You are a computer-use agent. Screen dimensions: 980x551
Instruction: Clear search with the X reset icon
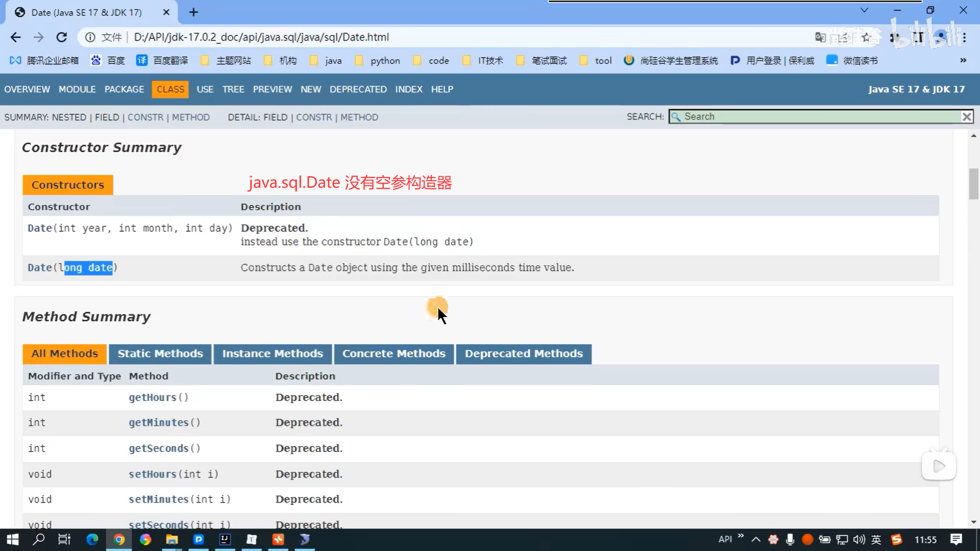(x=966, y=117)
